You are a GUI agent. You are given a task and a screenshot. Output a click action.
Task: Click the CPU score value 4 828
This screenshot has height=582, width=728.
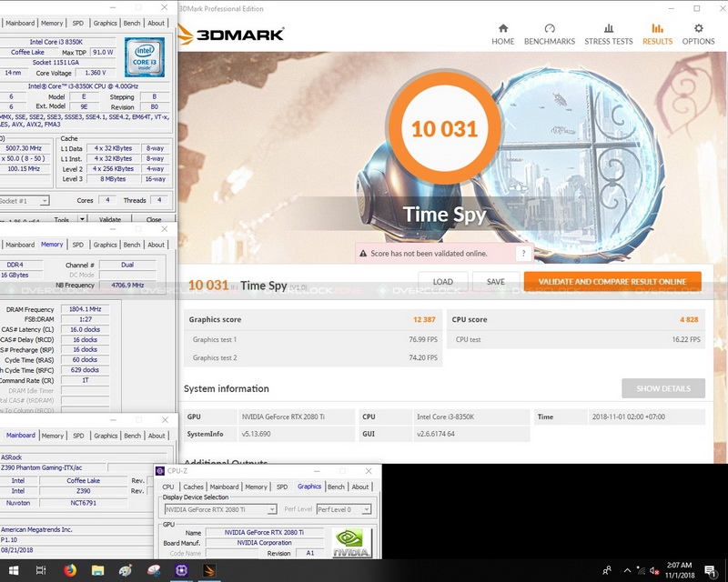[x=689, y=319]
